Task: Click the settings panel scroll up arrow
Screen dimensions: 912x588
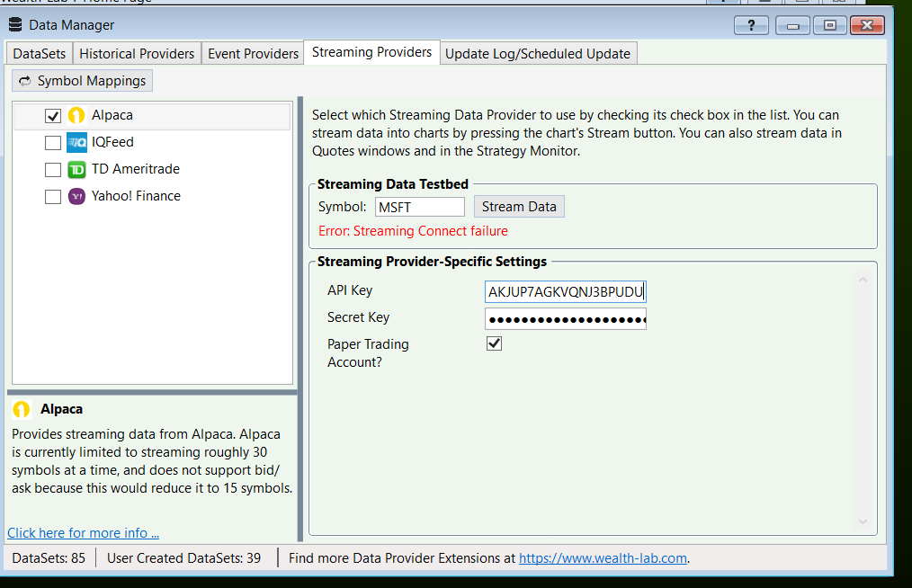Action: click(x=863, y=281)
